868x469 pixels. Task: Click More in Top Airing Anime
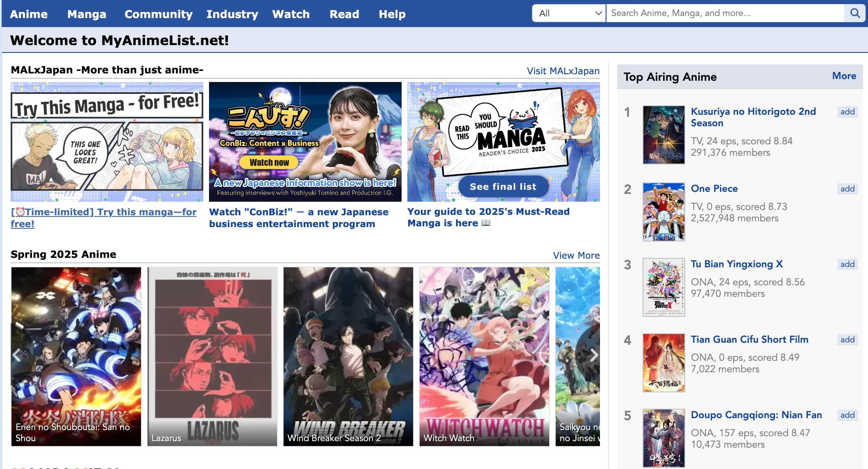click(x=843, y=76)
